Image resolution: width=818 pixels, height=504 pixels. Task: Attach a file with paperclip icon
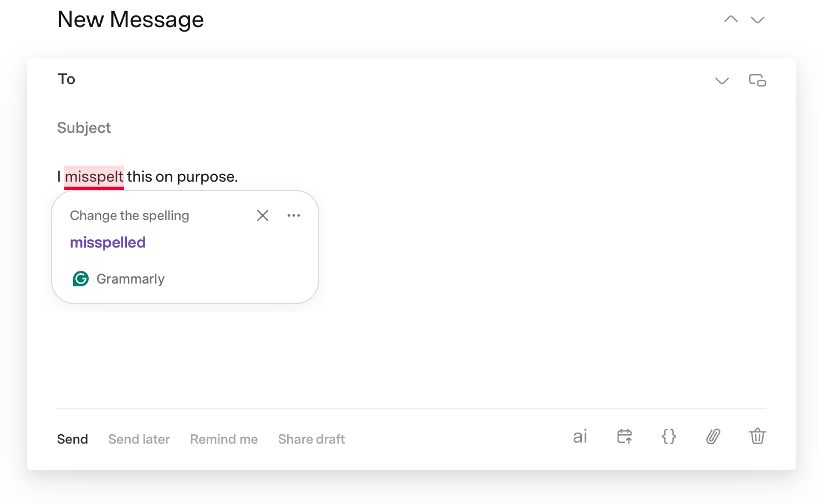(x=713, y=436)
